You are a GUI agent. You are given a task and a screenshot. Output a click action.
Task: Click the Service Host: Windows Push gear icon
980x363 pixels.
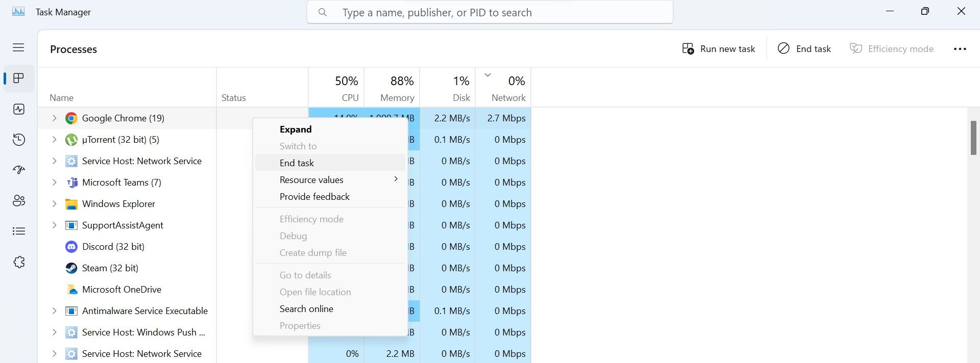pos(71,332)
